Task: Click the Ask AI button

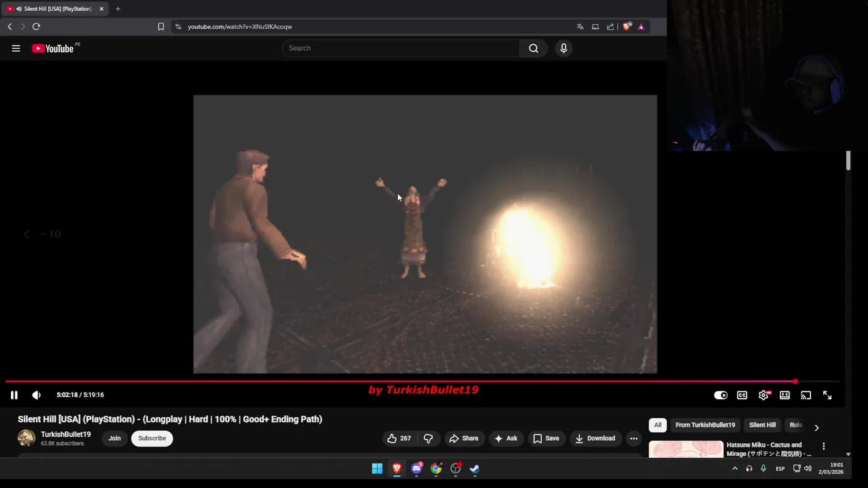Action: point(505,439)
